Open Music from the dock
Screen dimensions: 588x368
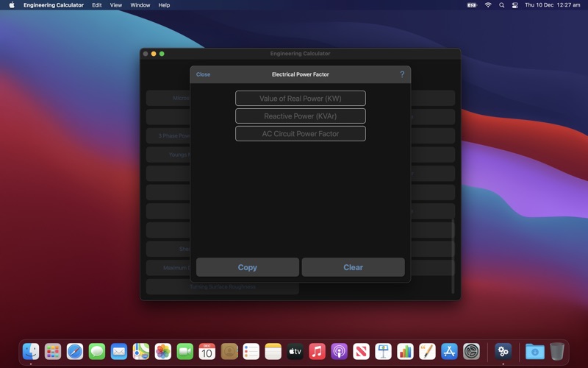point(318,352)
